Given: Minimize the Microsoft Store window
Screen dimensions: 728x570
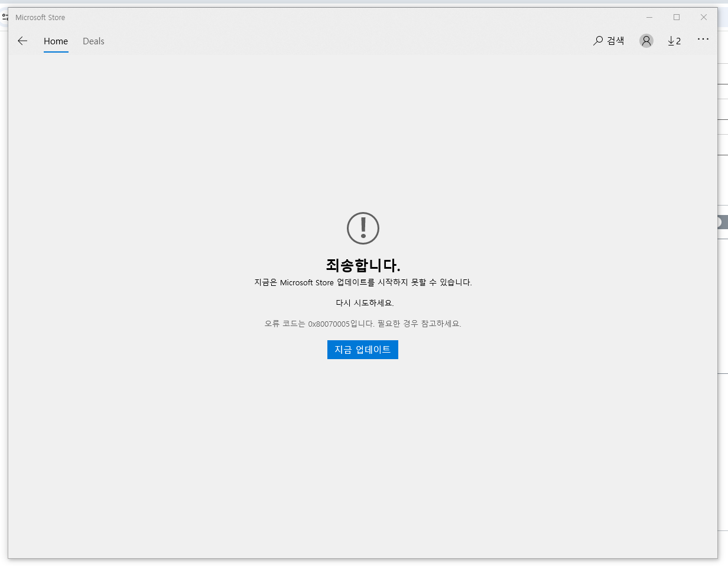Looking at the screenshot, I should pos(649,17).
